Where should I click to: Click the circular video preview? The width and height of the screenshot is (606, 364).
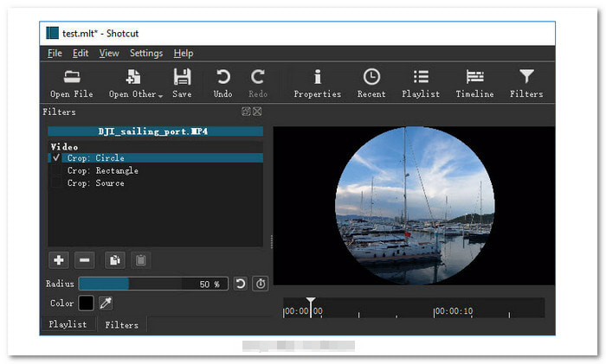(415, 206)
